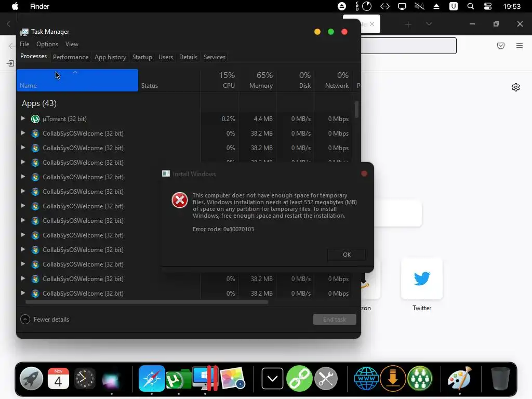Screen dimensions: 532x399
Task: Open Launchpad rocket icon in the dock
Action: point(31,378)
